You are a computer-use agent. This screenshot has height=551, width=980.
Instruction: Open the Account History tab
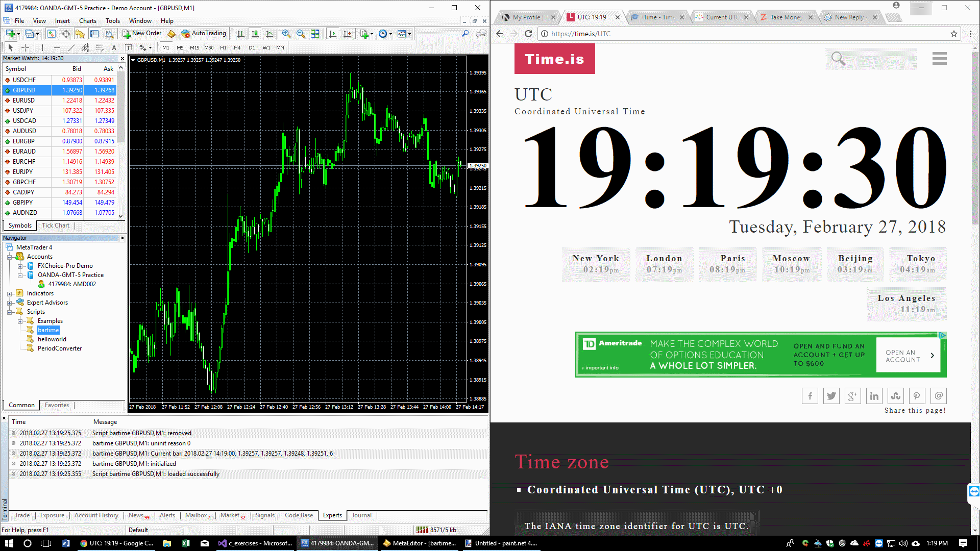pos(96,515)
